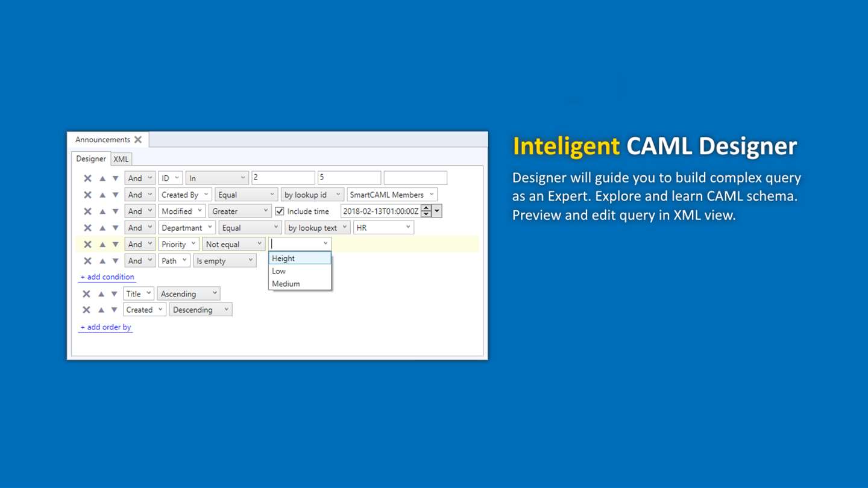Viewport: 868px width, 488px height.
Task: Move Modified condition up
Action: pyautogui.click(x=102, y=211)
